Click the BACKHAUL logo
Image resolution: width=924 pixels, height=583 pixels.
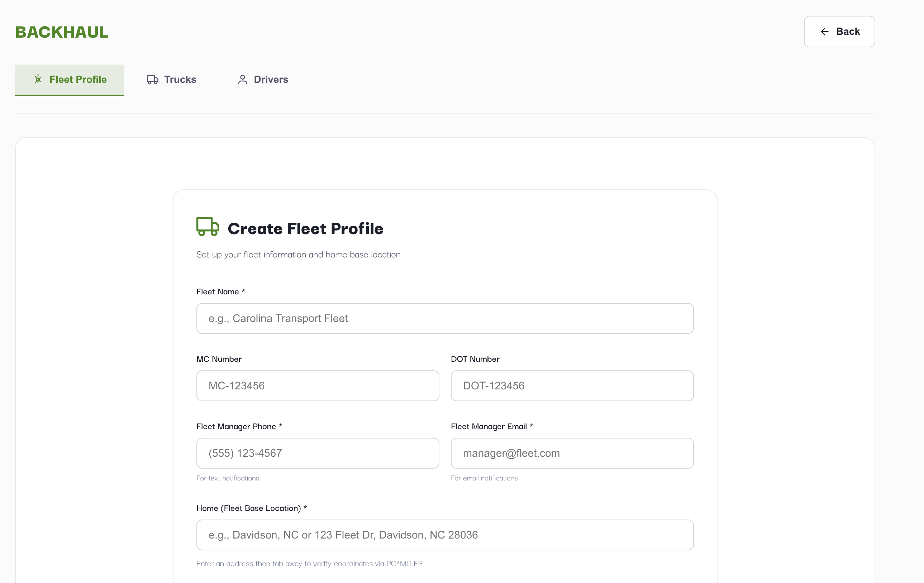point(61,32)
